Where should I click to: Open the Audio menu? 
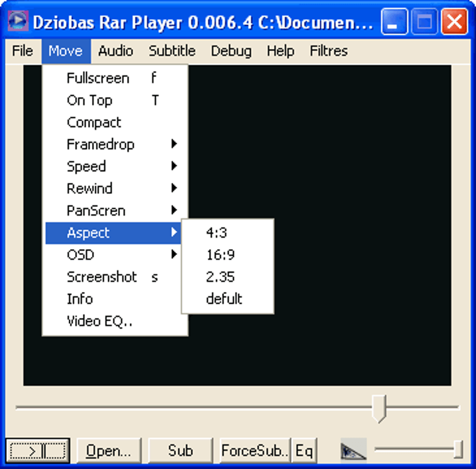pyautogui.click(x=115, y=51)
